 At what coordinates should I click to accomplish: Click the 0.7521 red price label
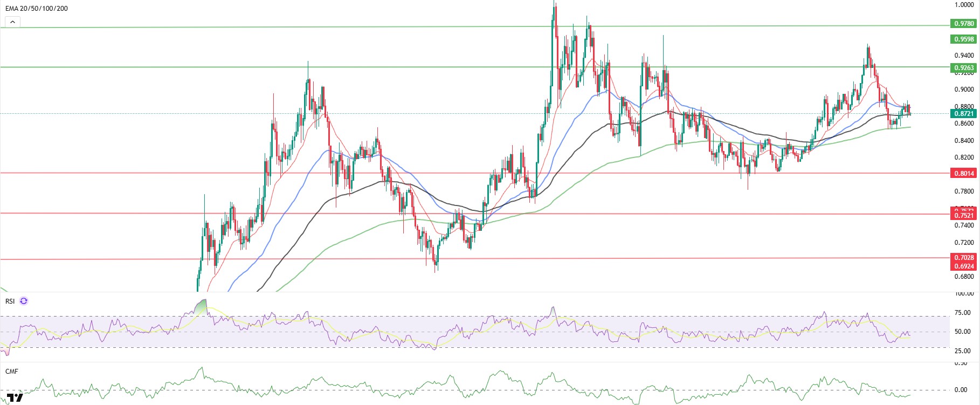[x=963, y=216]
